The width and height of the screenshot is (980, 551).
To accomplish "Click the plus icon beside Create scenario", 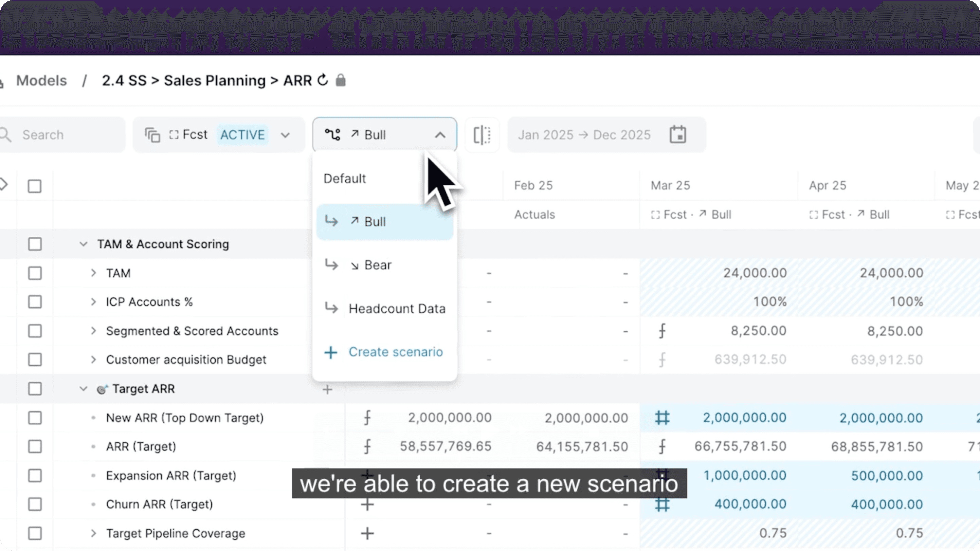I will tap(331, 352).
